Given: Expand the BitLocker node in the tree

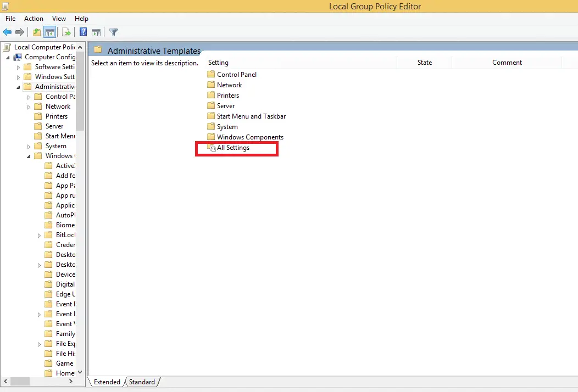Looking at the screenshot, I should tap(39, 236).
